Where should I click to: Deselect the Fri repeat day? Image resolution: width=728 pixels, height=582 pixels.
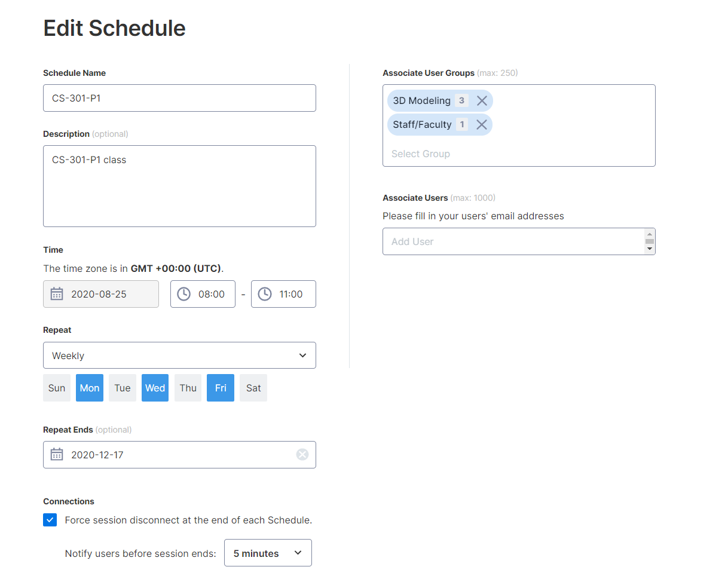click(x=221, y=388)
